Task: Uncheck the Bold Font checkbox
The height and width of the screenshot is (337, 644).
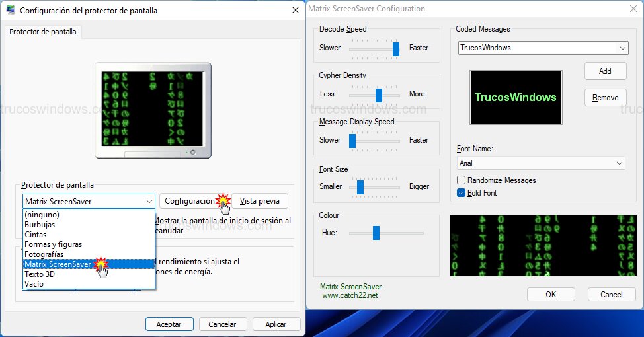Action: pyautogui.click(x=462, y=193)
